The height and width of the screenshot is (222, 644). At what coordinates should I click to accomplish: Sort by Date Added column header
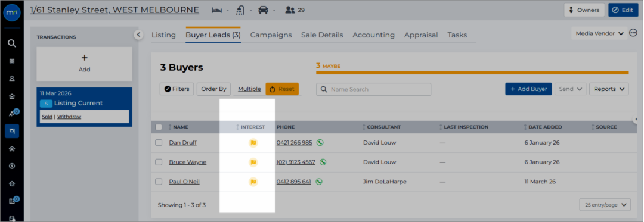[x=543, y=127]
